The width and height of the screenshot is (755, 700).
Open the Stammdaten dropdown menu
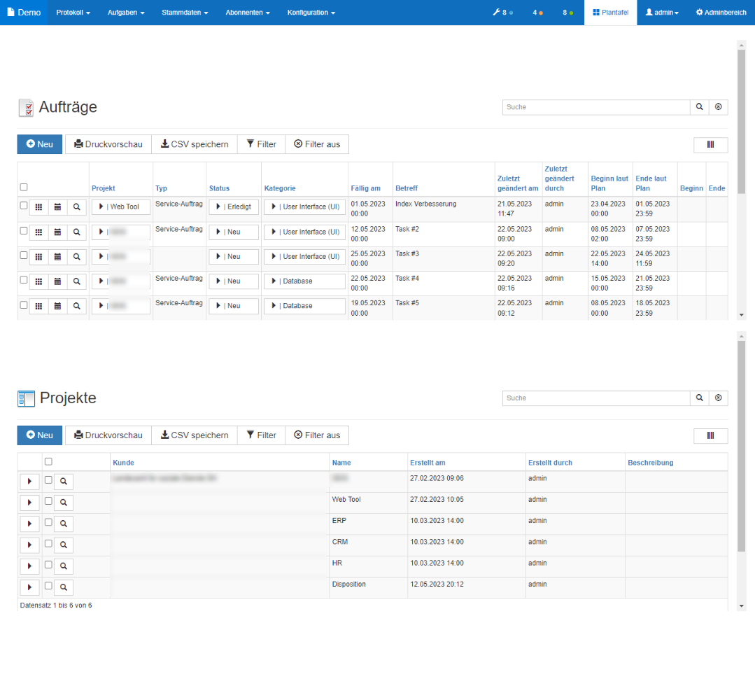185,13
